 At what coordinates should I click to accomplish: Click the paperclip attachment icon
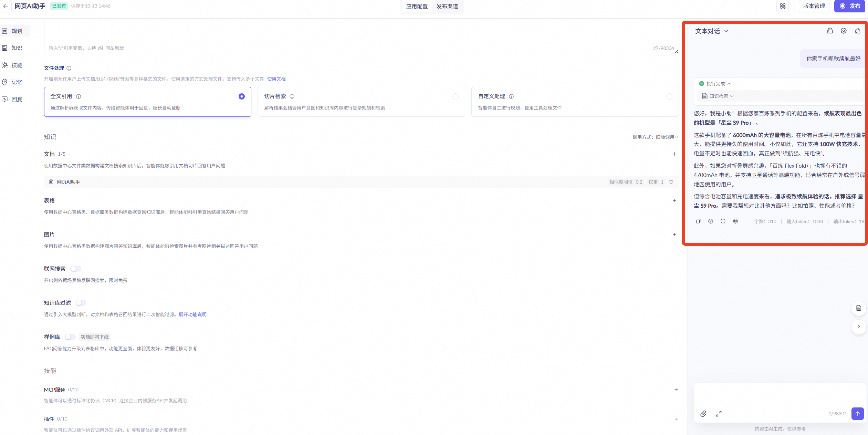[703, 414]
